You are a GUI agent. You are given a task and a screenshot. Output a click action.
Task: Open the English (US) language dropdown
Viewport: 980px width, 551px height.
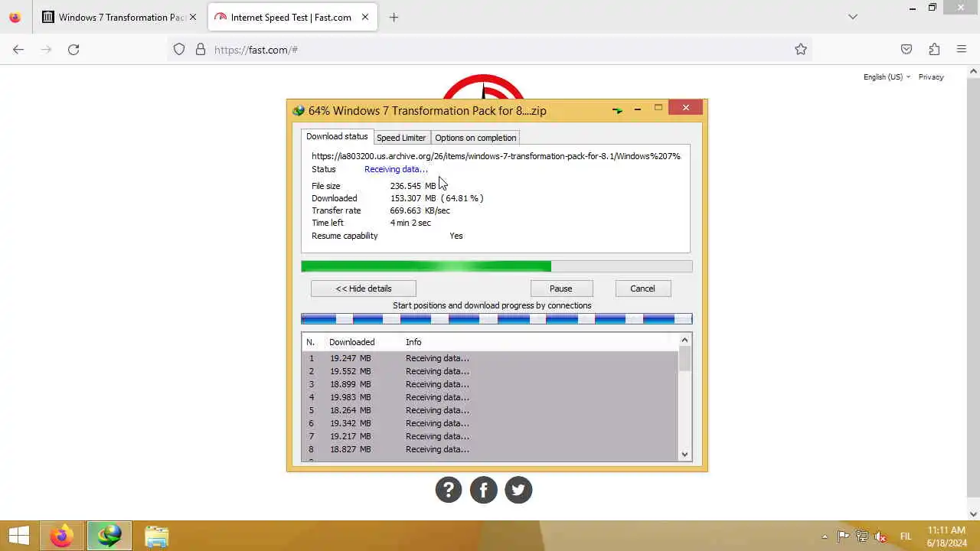click(x=887, y=77)
